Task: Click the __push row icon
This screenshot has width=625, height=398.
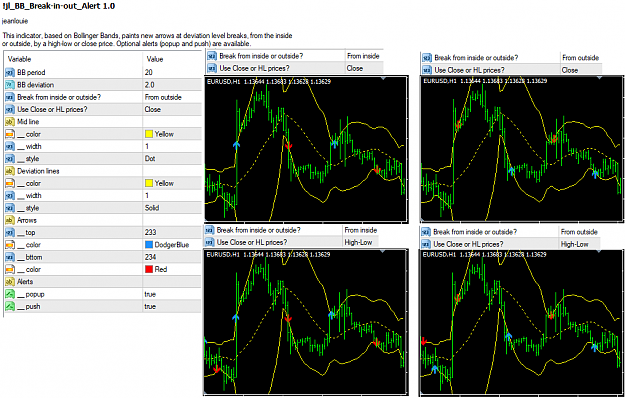Action: [x=10, y=307]
